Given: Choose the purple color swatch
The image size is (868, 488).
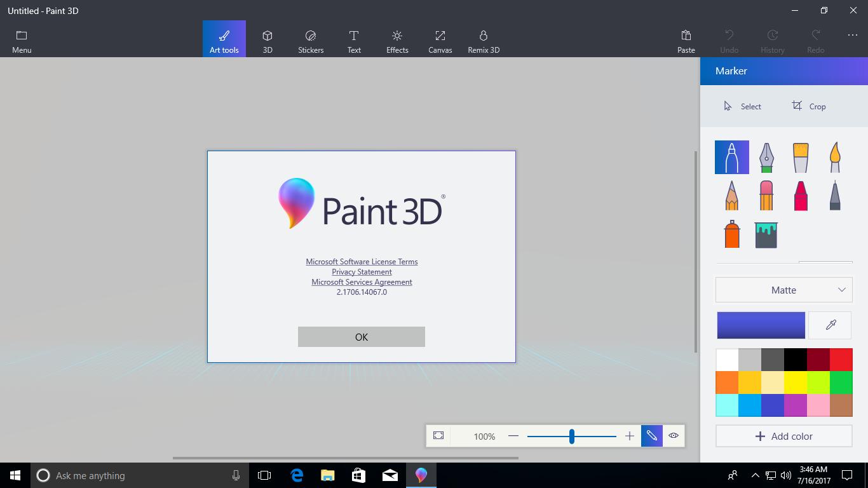Looking at the screenshot, I should 796,405.
